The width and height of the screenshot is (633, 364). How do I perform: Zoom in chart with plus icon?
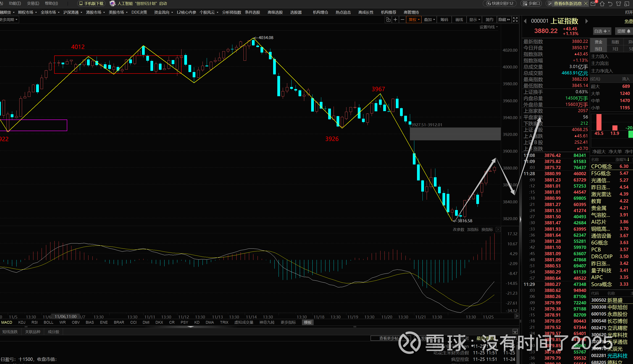pyautogui.click(x=395, y=20)
